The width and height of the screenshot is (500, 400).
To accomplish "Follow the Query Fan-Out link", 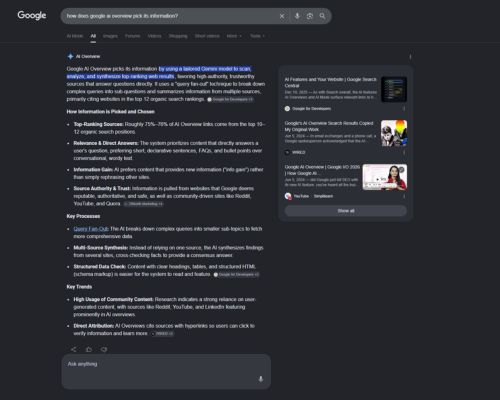I will tap(91, 229).
